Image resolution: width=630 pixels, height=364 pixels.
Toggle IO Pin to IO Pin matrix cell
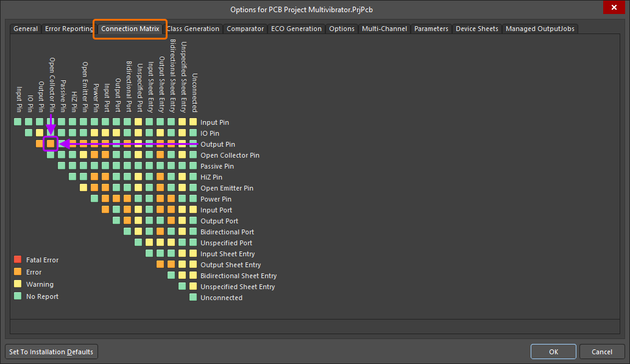coord(29,133)
